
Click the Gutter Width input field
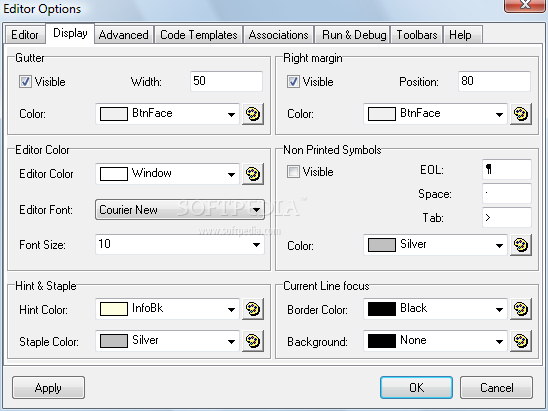pyautogui.click(x=226, y=81)
